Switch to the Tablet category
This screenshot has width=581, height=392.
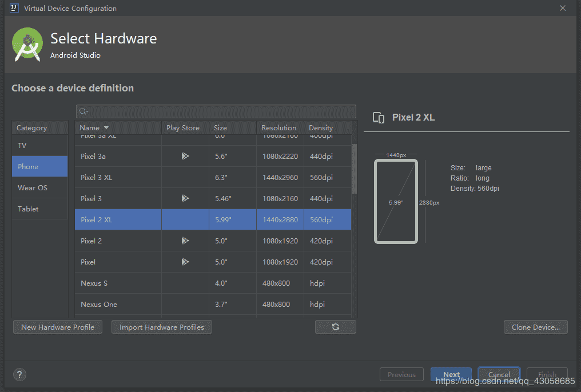click(28, 209)
